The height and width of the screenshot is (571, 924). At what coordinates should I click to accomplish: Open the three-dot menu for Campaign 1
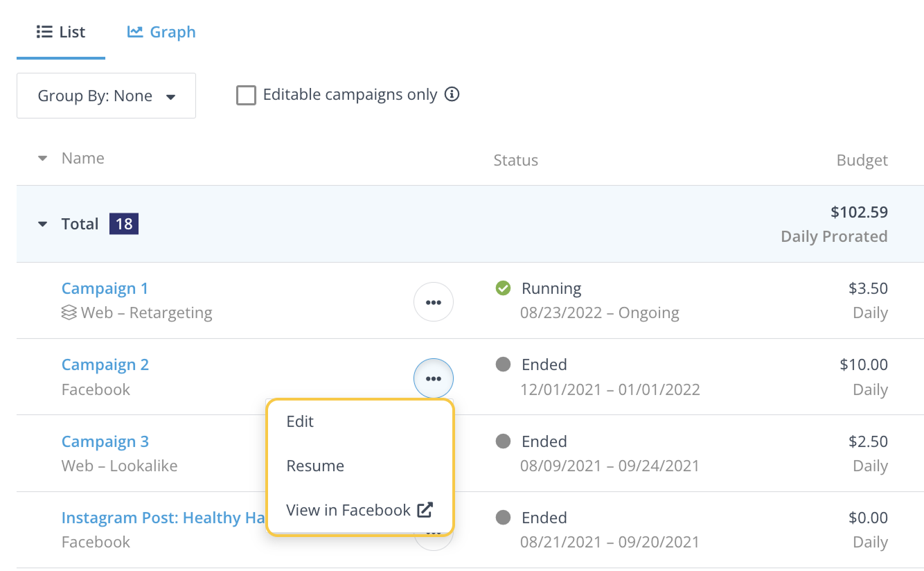(433, 302)
